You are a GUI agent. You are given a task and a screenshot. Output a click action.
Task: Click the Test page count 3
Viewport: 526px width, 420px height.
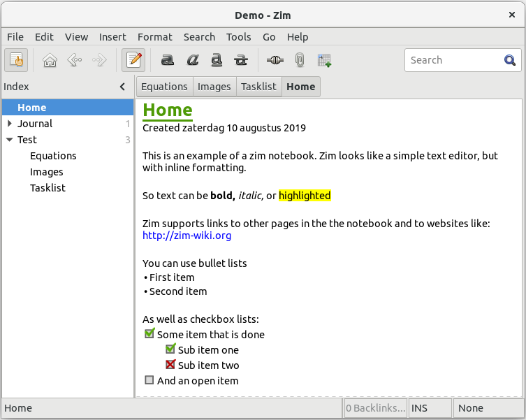[128, 140]
